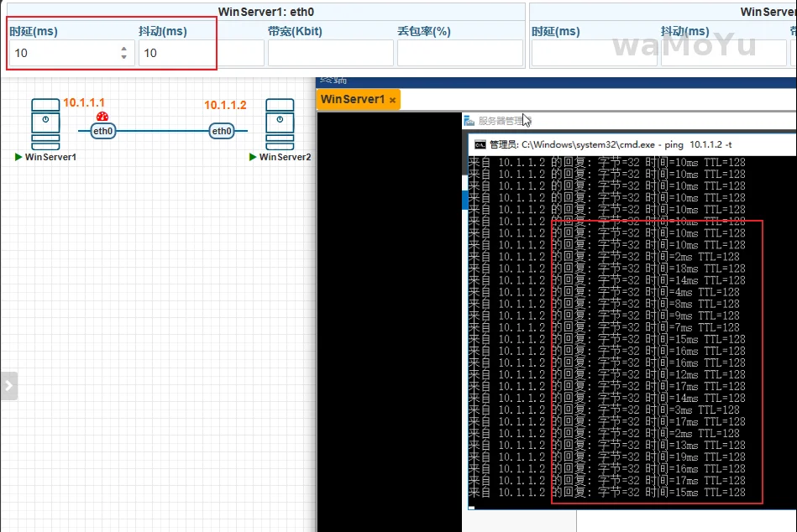
Task: Focus the 抖动(ms) field showing 10
Action: 176,53
